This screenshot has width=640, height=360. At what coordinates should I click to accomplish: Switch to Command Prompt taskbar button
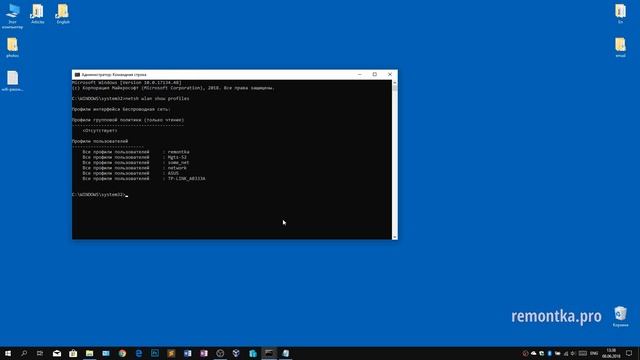pyautogui.click(x=269, y=353)
